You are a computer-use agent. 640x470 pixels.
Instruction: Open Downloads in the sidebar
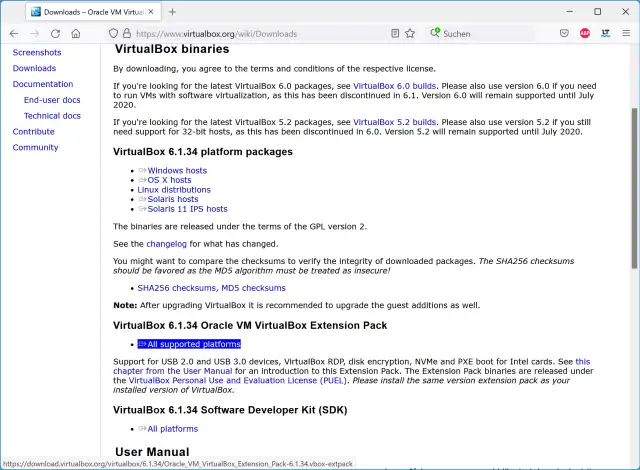tap(34, 68)
